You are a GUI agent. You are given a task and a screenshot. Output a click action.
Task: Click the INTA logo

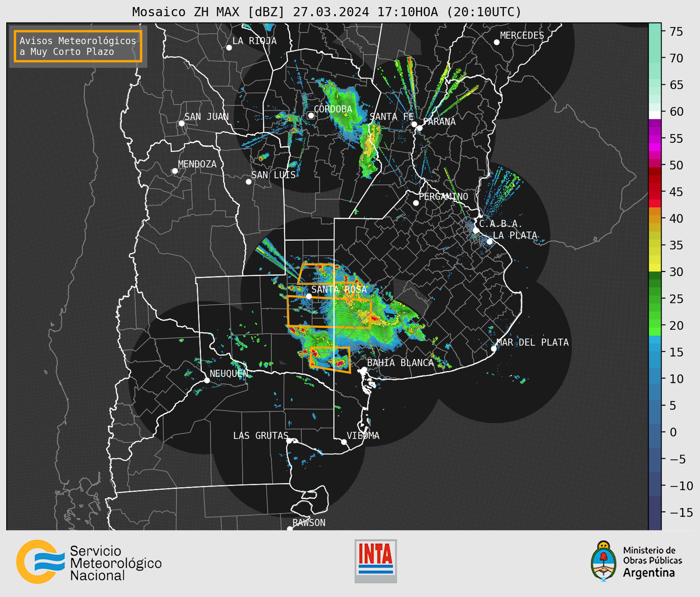[x=376, y=561]
